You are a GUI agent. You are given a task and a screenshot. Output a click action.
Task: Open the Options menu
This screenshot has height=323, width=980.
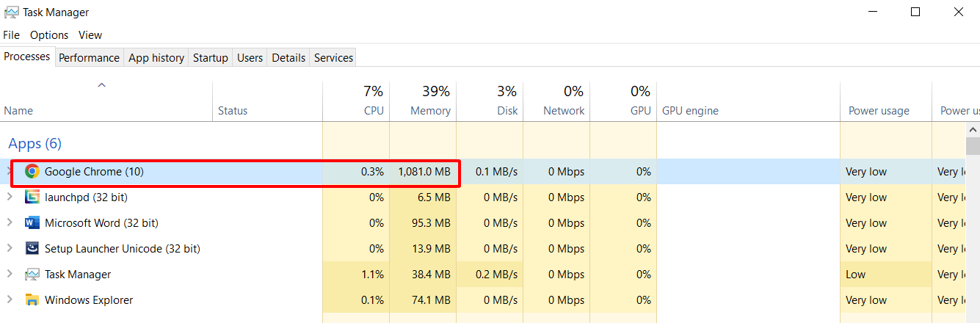click(x=49, y=35)
